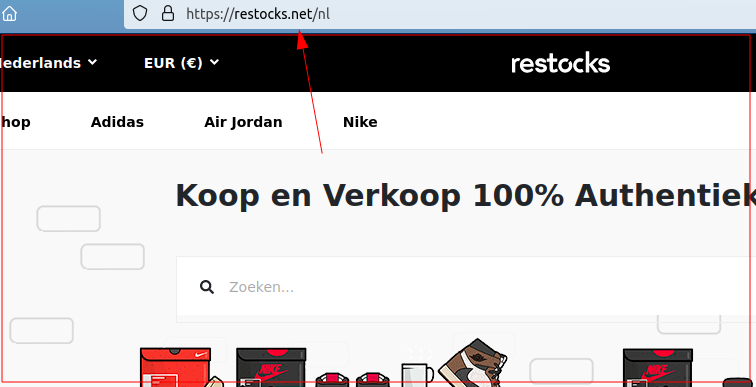Image resolution: width=756 pixels, height=387 pixels.
Task: Open the Nike menu item
Action: click(360, 122)
